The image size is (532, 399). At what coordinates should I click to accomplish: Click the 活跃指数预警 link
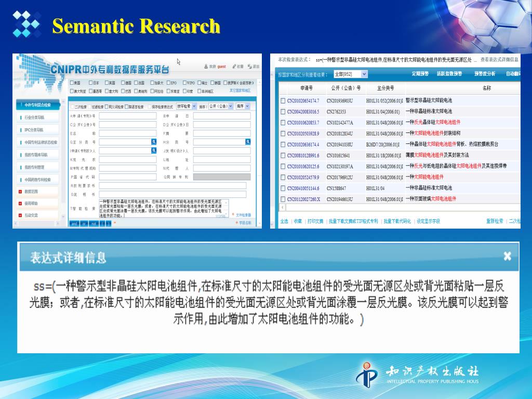pyautogui.click(x=449, y=74)
